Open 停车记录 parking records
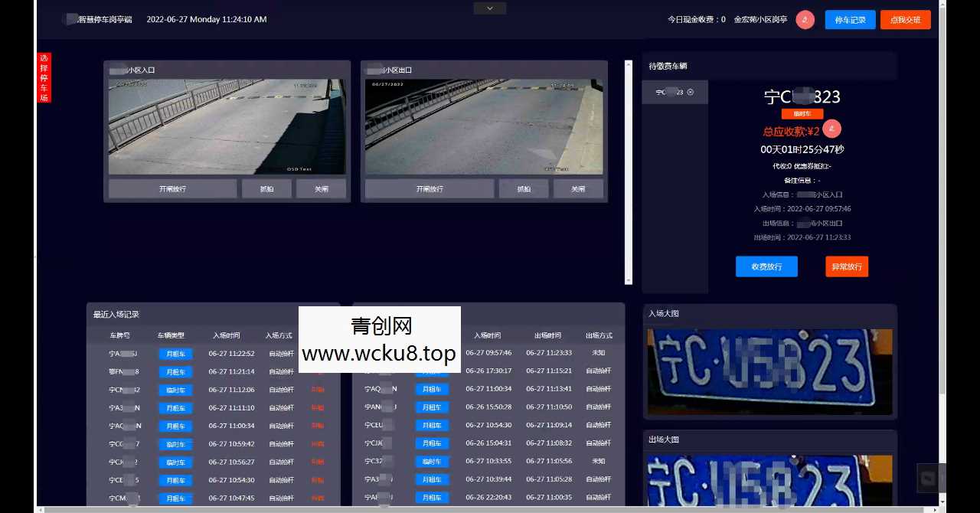980x513 pixels. [850, 20]
